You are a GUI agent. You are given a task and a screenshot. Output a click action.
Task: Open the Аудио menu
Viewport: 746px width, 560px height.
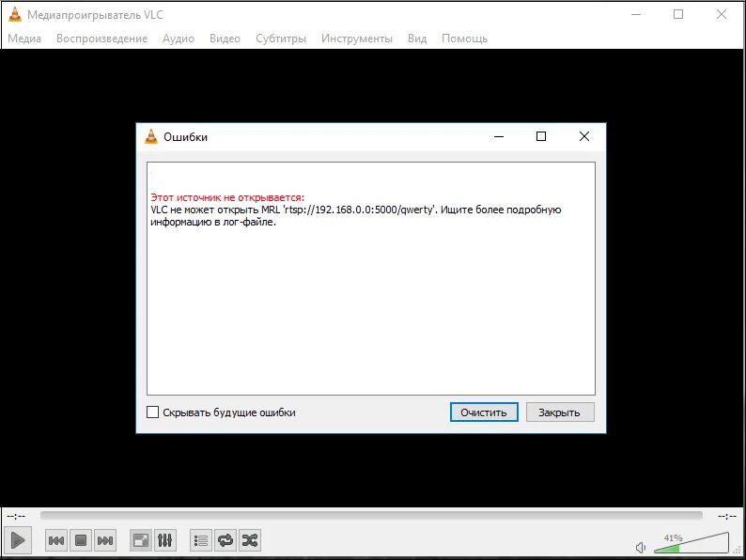point(179,39)
